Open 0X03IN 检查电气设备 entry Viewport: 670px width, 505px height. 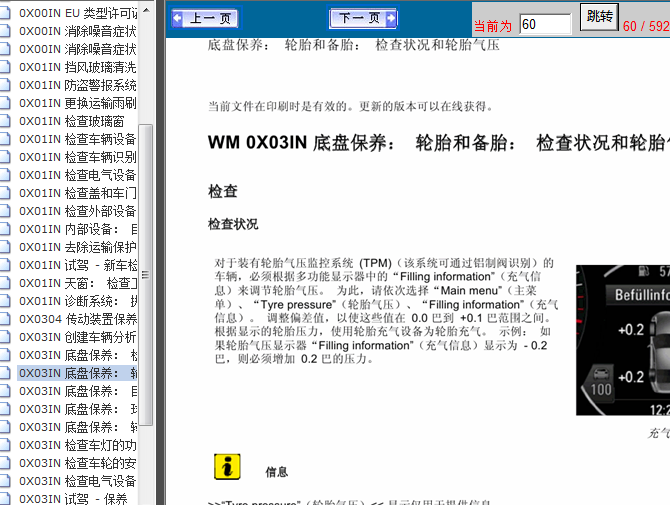click(78, 481)
